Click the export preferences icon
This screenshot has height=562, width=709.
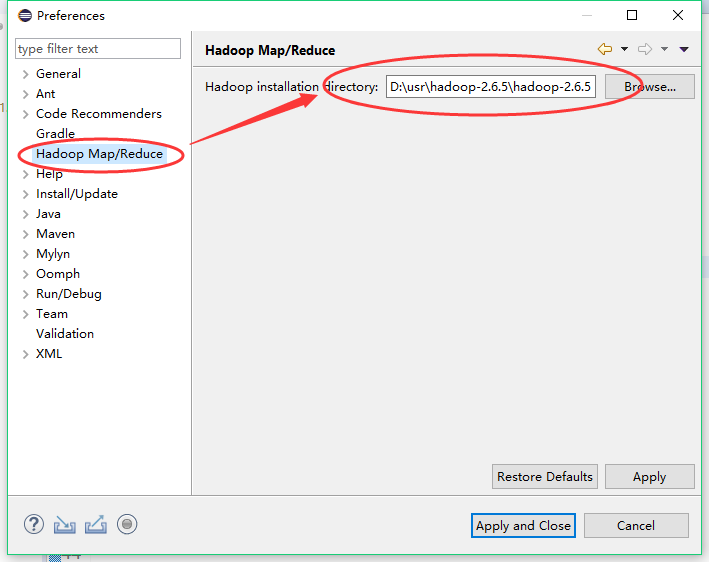tap(96, 524)
